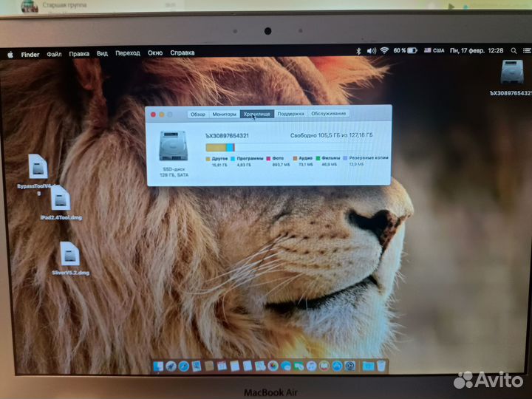Open the Trash in the Dock

381,366
